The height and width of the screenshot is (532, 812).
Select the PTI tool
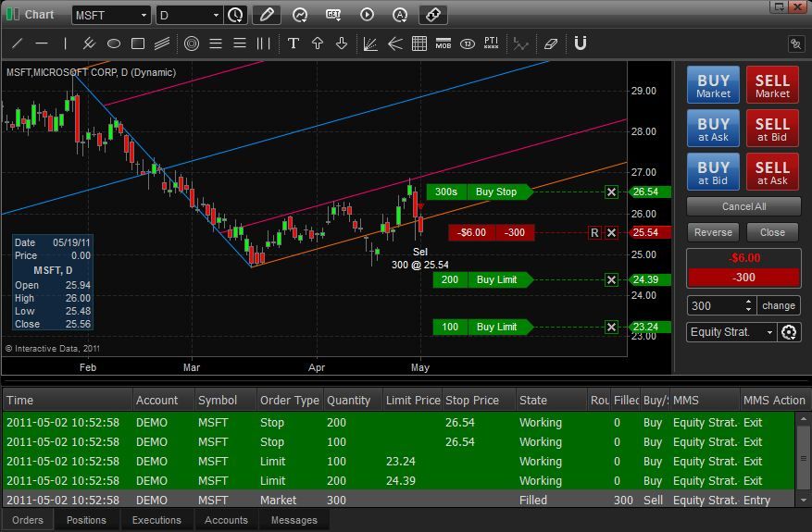point(491,44)
